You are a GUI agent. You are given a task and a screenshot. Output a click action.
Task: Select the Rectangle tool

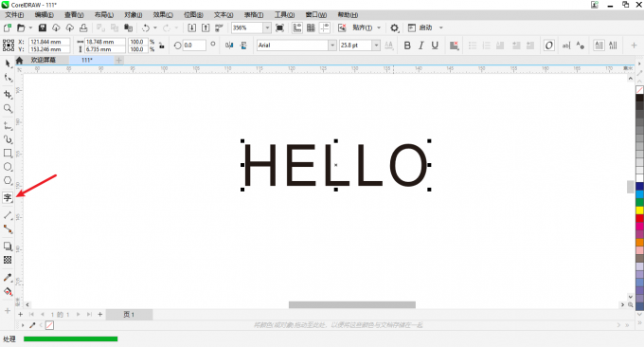[x=8, y=153]
